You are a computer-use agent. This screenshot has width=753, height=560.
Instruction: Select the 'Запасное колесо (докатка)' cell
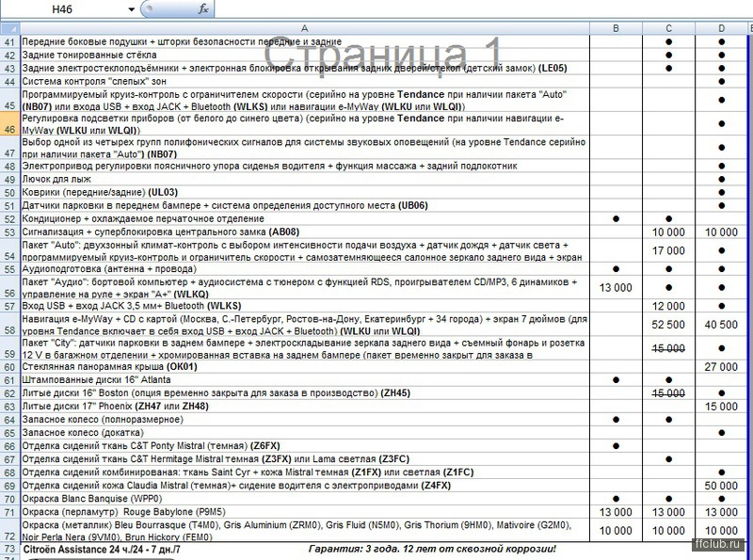tap(305, 433)
